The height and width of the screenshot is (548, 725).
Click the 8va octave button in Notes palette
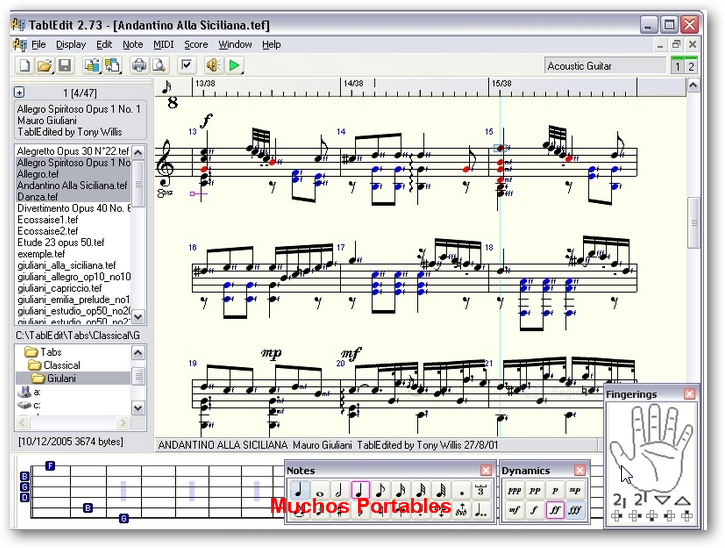pyautogui.click(x=461, y=510)
